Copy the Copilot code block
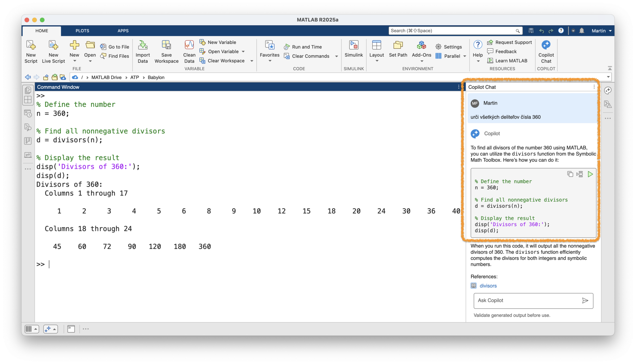This screenshot has height=364, width=636. pyautogui.click(x=570, y=174)
